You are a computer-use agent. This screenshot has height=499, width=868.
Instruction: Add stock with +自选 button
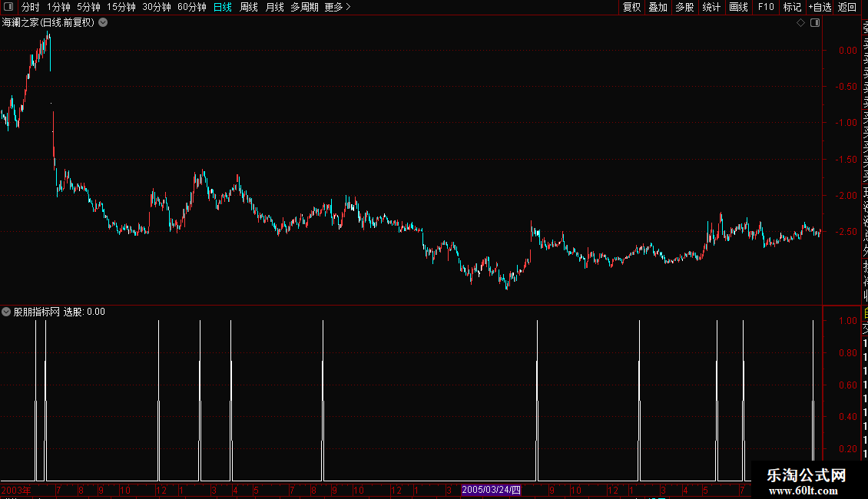click(820, 7)
